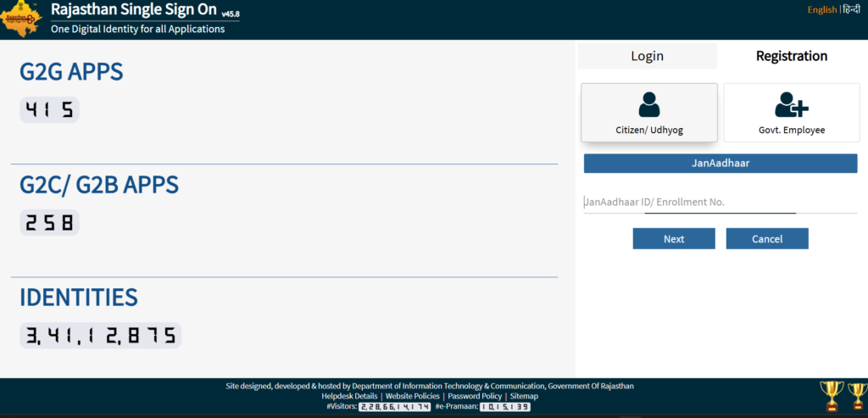Viewport: 868px width, 418px height.
Task: Click the visitors counter in footer
Action: click(x=395, y=407)
